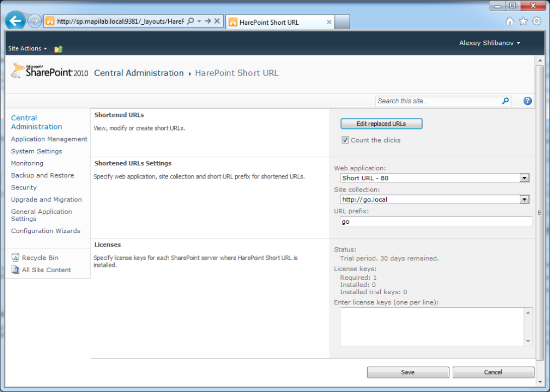Screen dimensions: 550x392
Task: Click the Licenses section heading
Action: pyautogui.click(x=108, y=244)
